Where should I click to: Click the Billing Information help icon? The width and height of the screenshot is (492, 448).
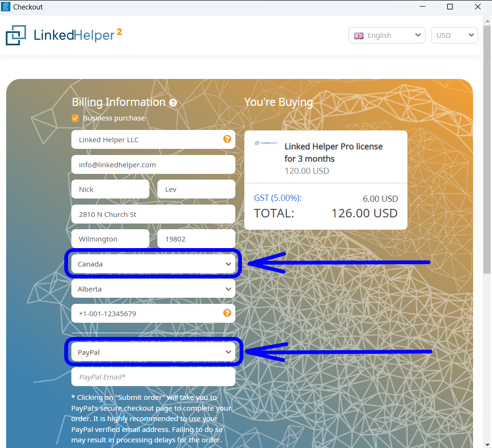click(173, 103)
